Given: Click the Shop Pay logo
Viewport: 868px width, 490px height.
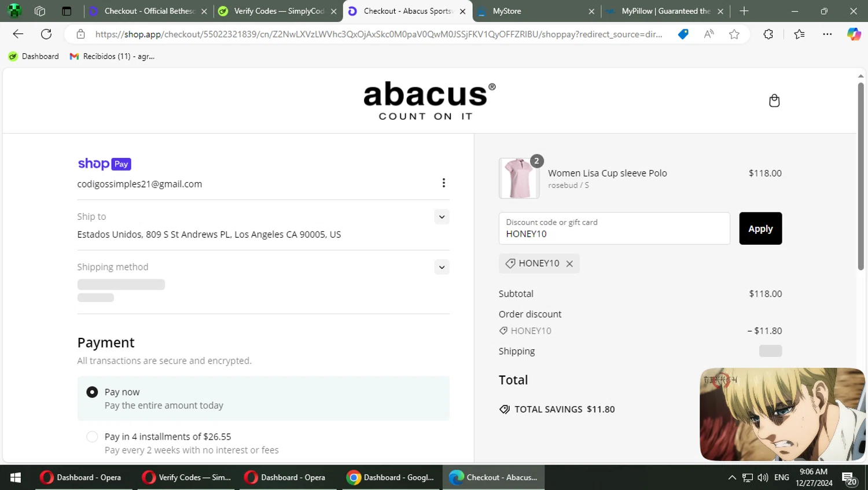Looking at the screenshot, I should point(104,164).
